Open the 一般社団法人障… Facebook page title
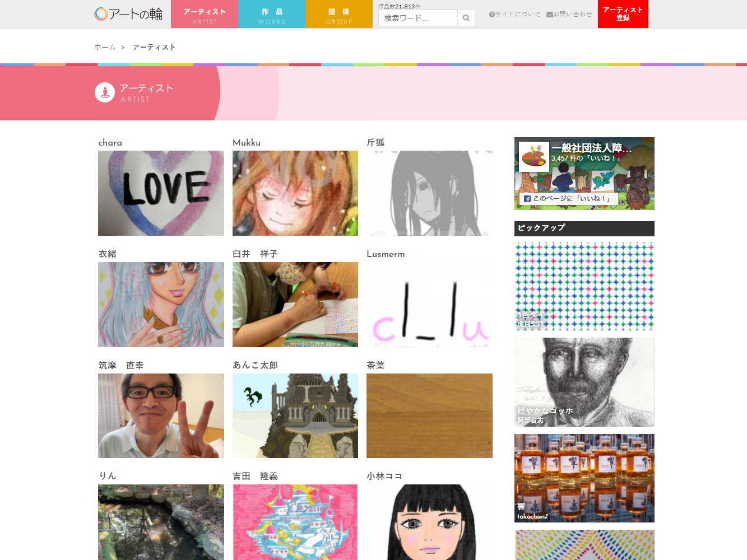The width and height of the screenshot is (747, 560). [591, 148]
